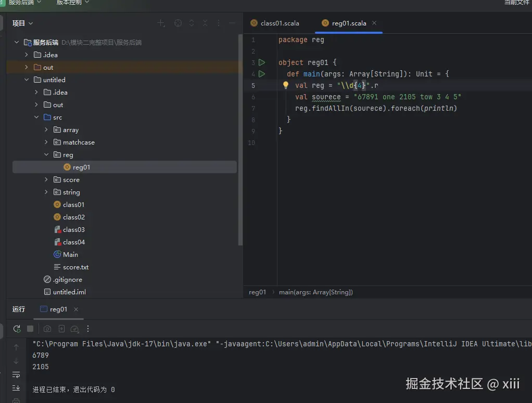The width and height of the screenshot is (532, 403).
Task: Click main(args: Array[String]) breadcrumb
Action: (x=315, y=292)
